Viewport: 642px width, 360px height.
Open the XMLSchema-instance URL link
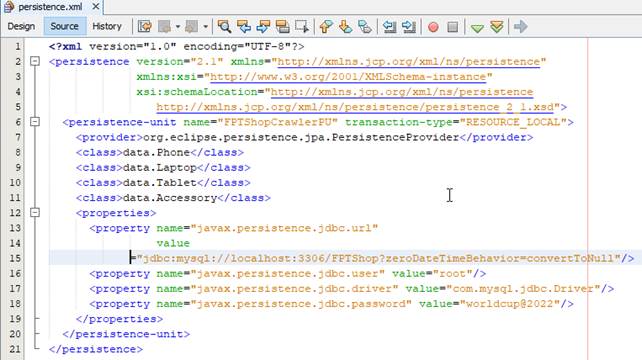click(x=348, y=77)
